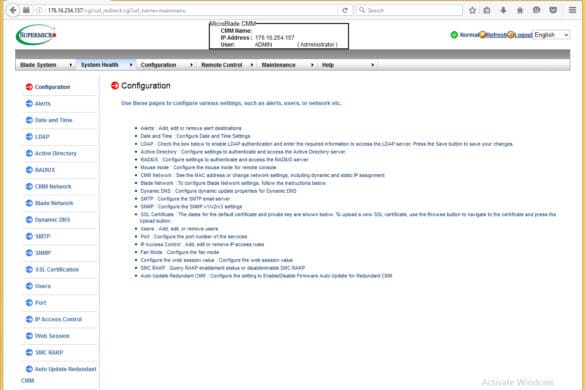Click the LDAP sidebar icon
This screenshot has height=390, width=585.
tap(29, 137)
